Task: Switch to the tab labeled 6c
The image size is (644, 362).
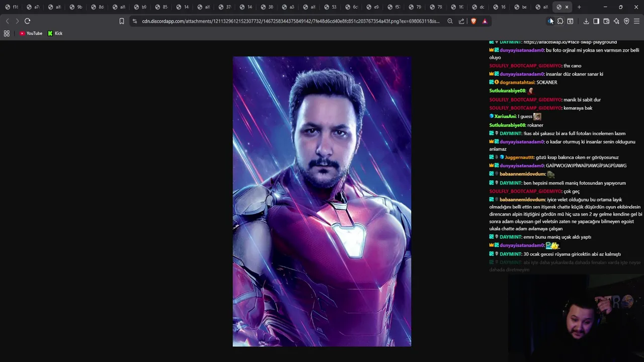Action: coord(352,7)
